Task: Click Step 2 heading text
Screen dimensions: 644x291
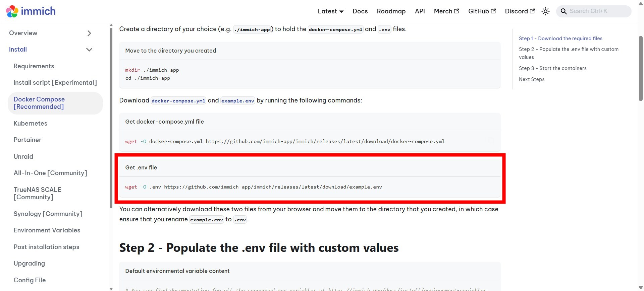Action: (x=259, y=248)
